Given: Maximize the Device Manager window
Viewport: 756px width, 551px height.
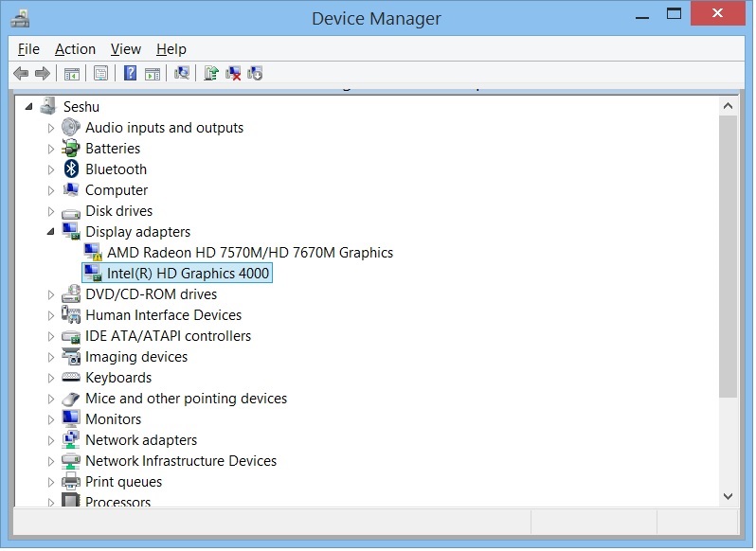Looking at the screenshot, I should click(674, 13).
